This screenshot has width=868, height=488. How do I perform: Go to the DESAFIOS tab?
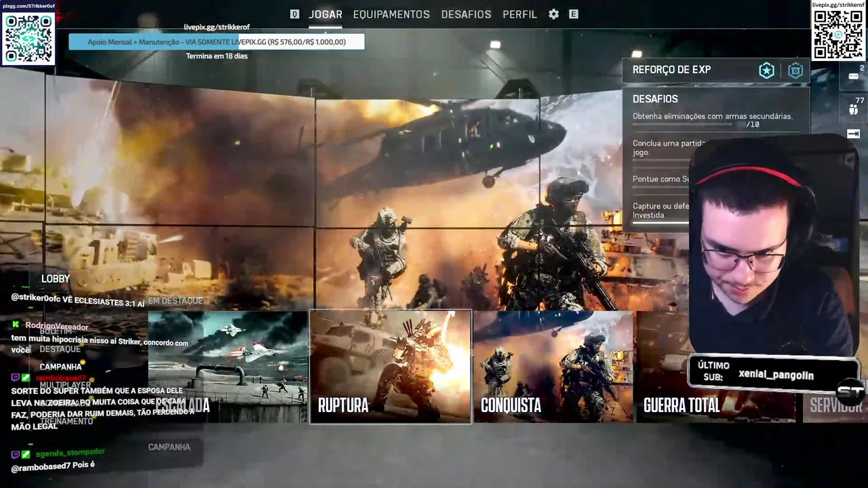466,14
